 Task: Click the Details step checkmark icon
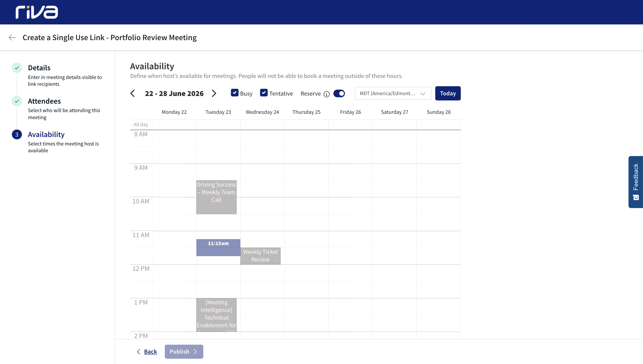17,68
